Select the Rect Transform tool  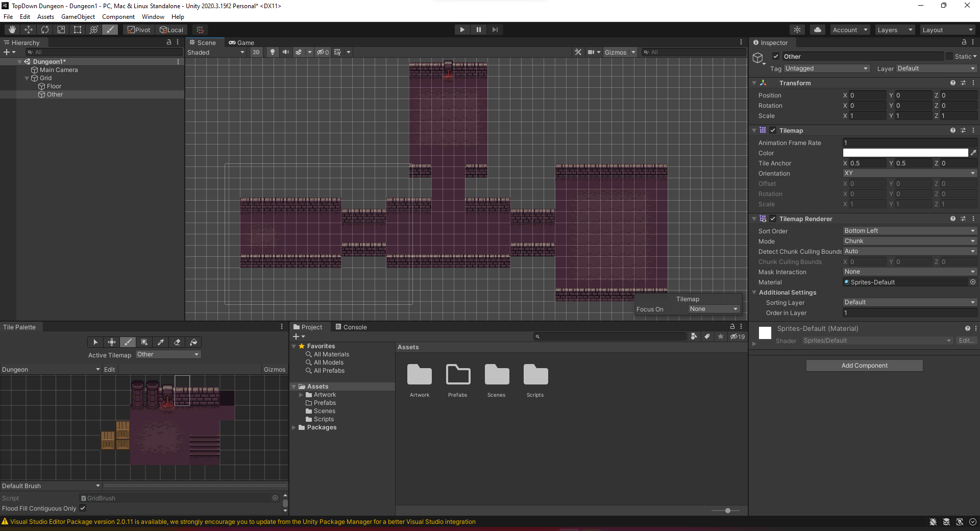click(x=78, y=30)
